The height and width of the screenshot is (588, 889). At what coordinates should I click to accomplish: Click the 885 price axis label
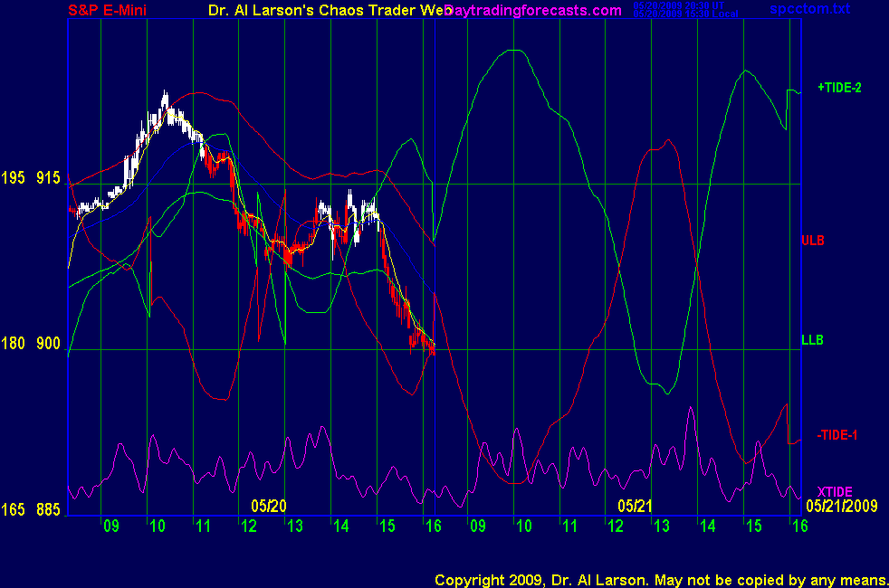point(48,510)
